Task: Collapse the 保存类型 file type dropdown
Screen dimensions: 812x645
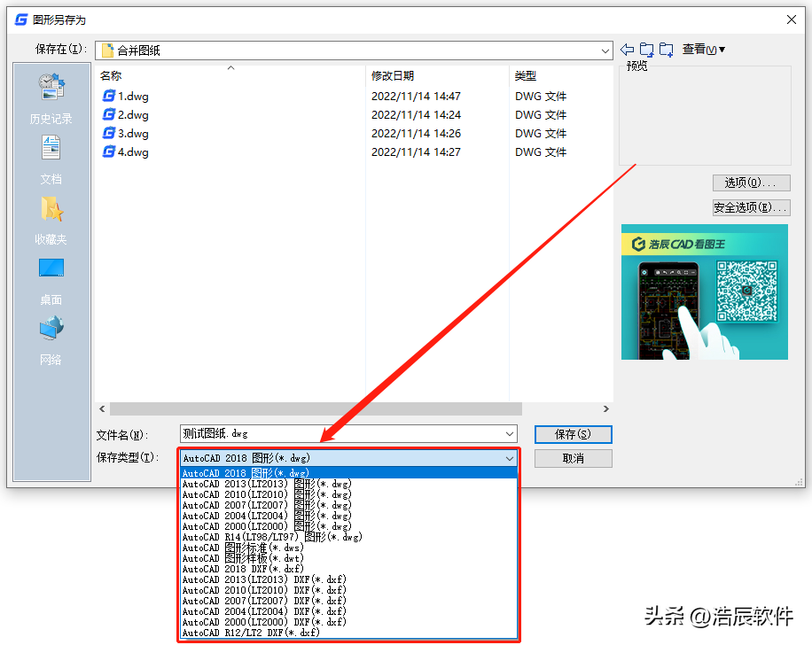Action: (x=510, y=458)
